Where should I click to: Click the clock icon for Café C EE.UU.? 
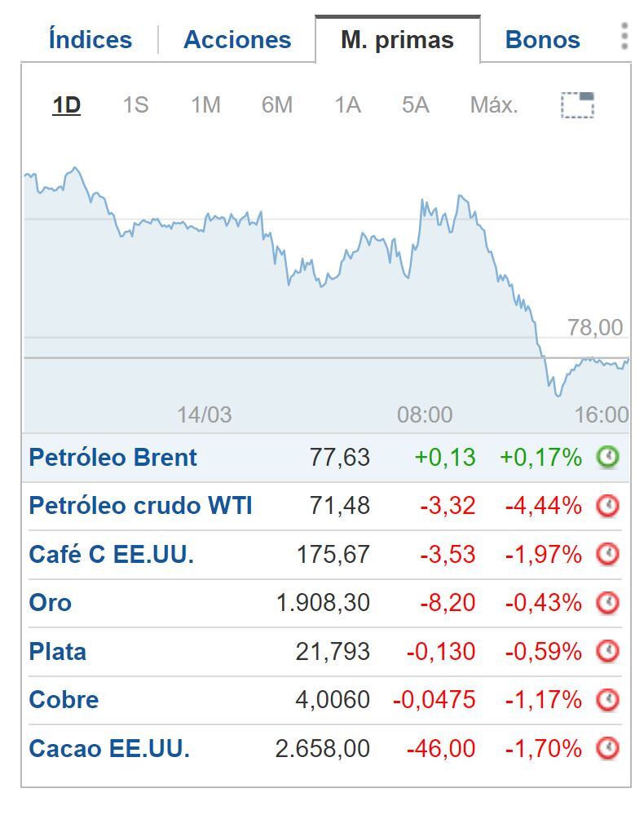pyautogui.click(x=607, y=555)
